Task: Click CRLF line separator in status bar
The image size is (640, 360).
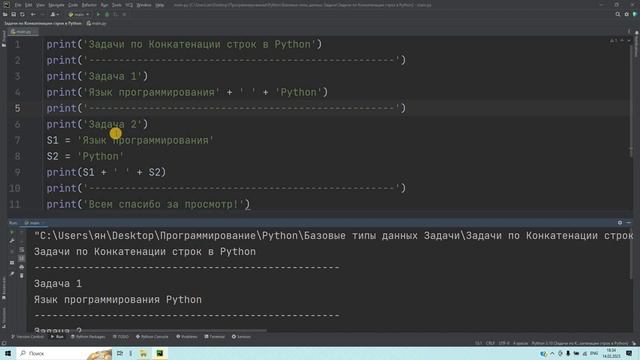Action: (490, 343)
